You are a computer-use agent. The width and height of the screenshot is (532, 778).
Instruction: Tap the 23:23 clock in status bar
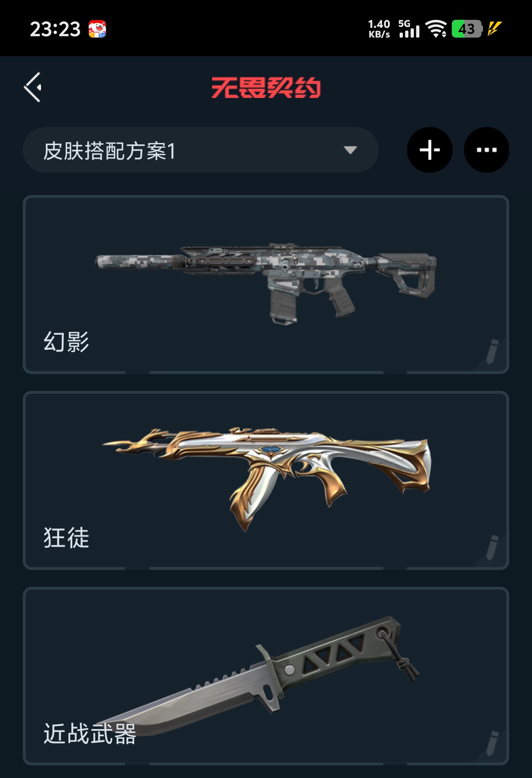pyautogui.click(x=55, y=29)
